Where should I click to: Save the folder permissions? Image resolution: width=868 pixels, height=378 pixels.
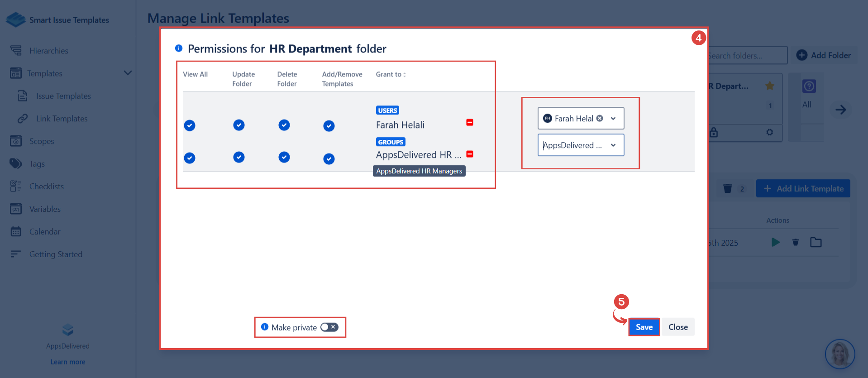pos(644,327)
